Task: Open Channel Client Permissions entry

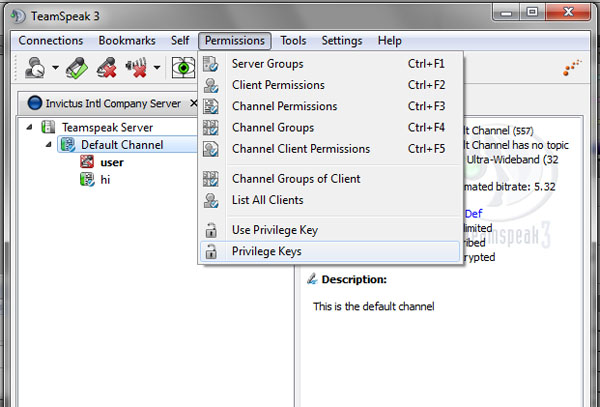Action: pos(330,149)
